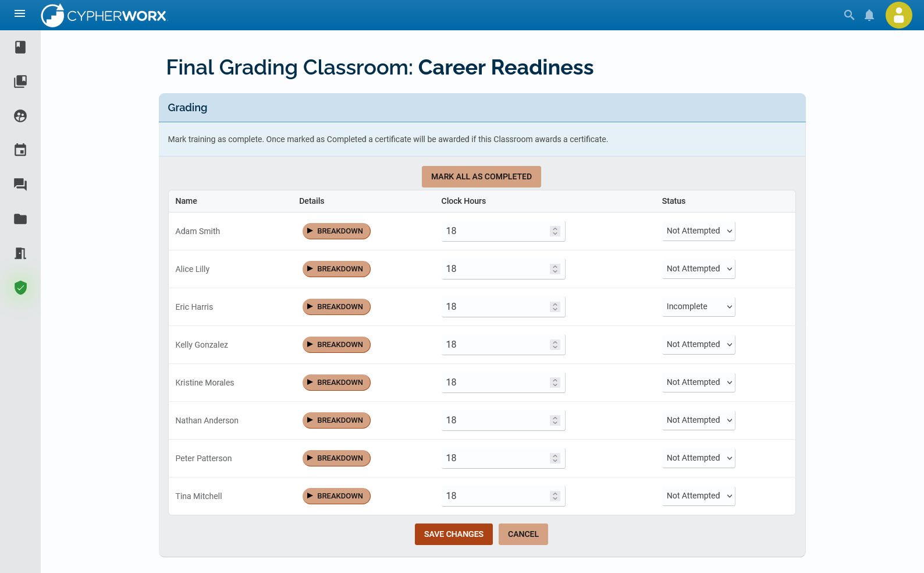Show breakdown for Adam Smith
924x573 pixels.
(336, 231)
